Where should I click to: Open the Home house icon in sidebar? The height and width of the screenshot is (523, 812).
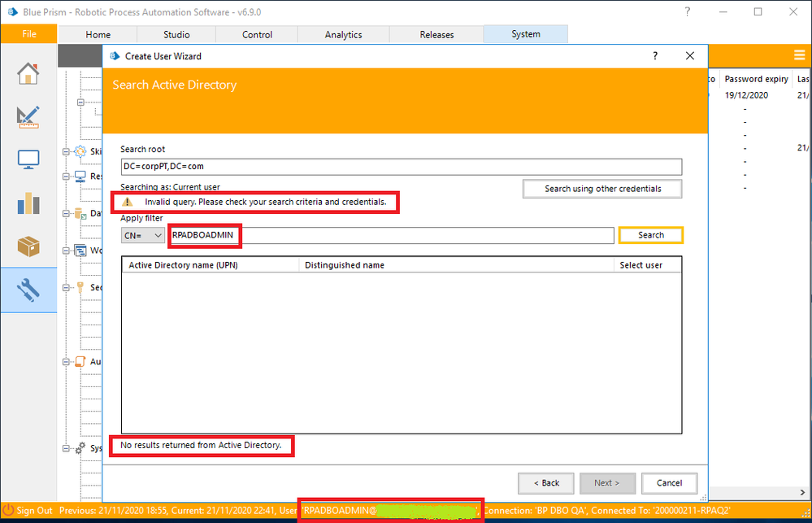tap(28, 73)
